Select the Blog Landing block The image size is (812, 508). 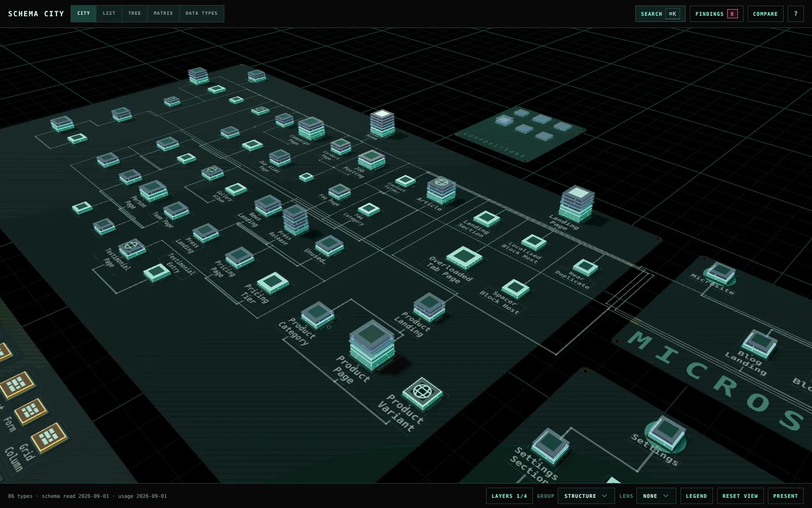click(760, 343)
